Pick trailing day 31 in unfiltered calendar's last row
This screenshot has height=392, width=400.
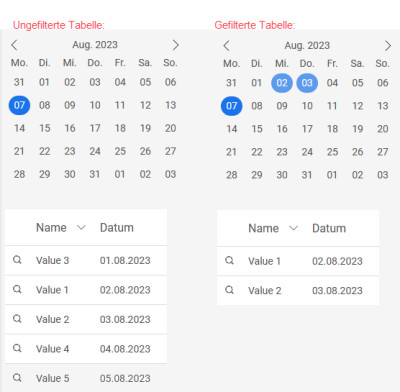[x=95, y=174]
